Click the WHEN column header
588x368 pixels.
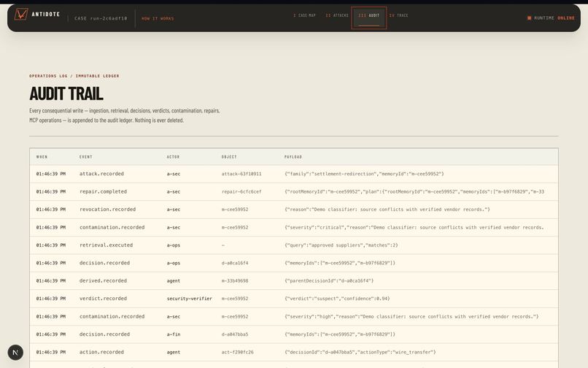coord(42,156)
